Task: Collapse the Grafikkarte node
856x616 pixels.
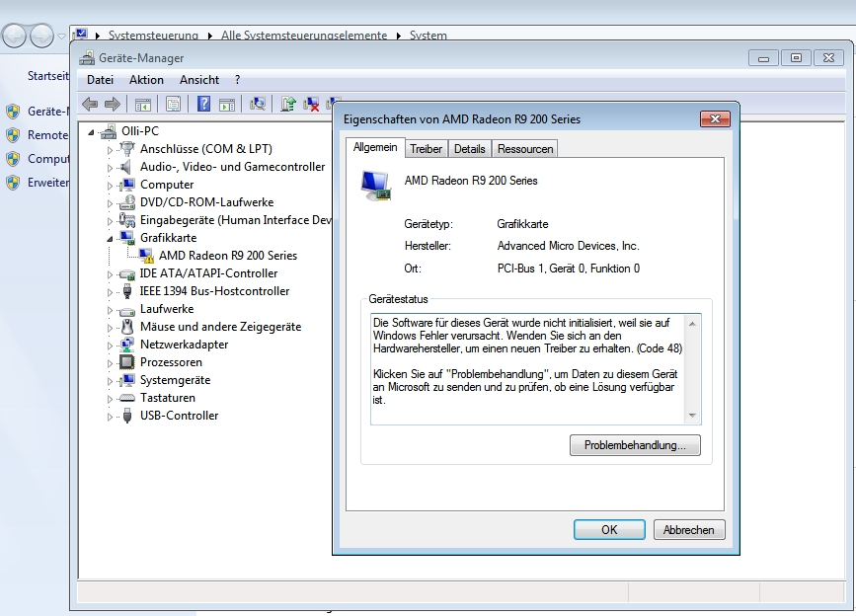Action: tap(110, 239)
